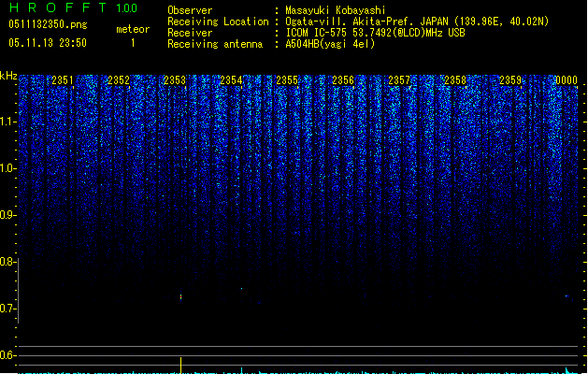Click the 2358 time marker

(x=455, y=80)
